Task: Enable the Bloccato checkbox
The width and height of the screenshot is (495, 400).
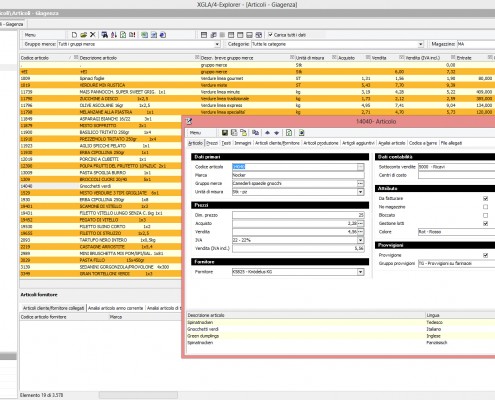Action: click(485, 215)
